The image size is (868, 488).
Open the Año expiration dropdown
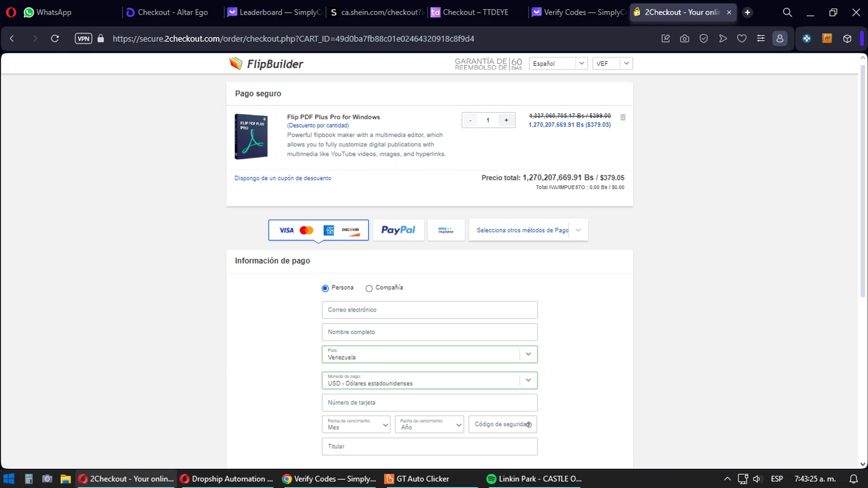tap(429, 424)
